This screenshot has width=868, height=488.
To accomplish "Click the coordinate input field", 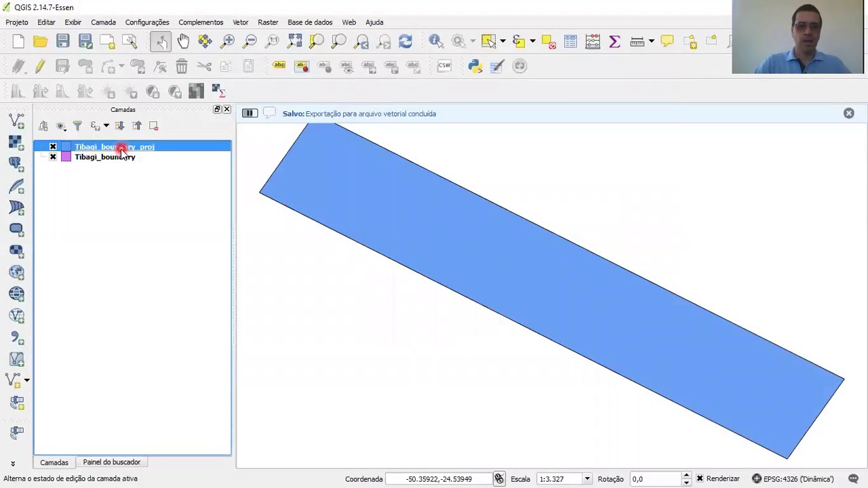I will click(439, 479).
